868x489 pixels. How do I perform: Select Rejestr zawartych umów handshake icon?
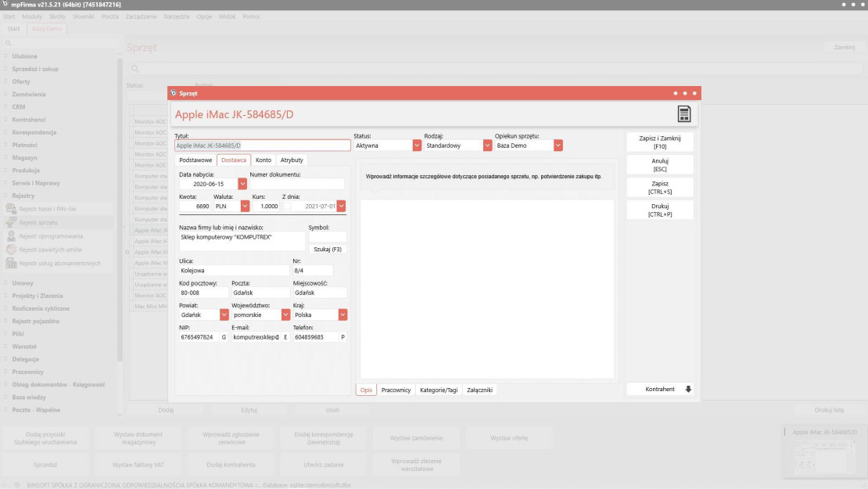pyautogui.click(x=12, y=250)
